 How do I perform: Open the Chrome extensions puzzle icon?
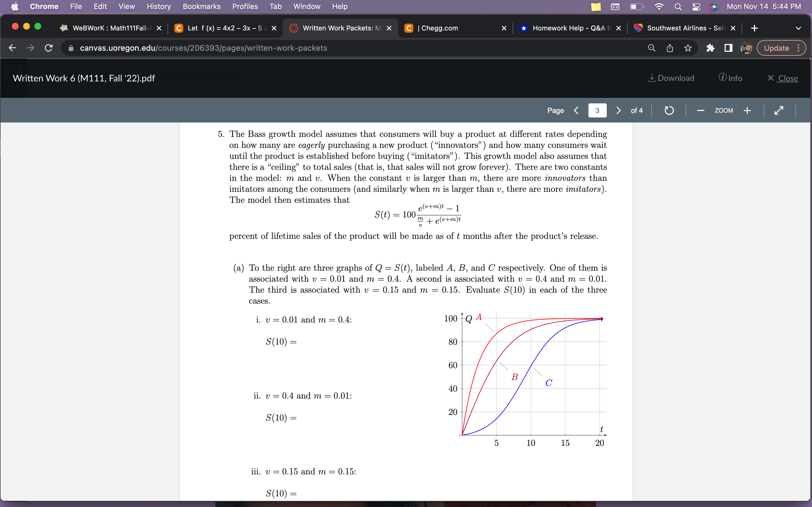pyautogui.click(x=710, y=48)
